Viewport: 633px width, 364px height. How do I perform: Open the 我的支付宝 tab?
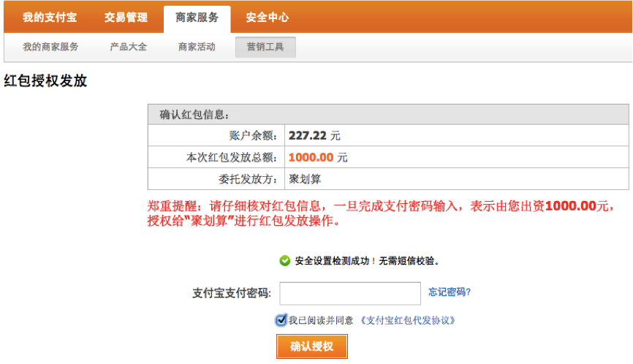coord(50,18)
